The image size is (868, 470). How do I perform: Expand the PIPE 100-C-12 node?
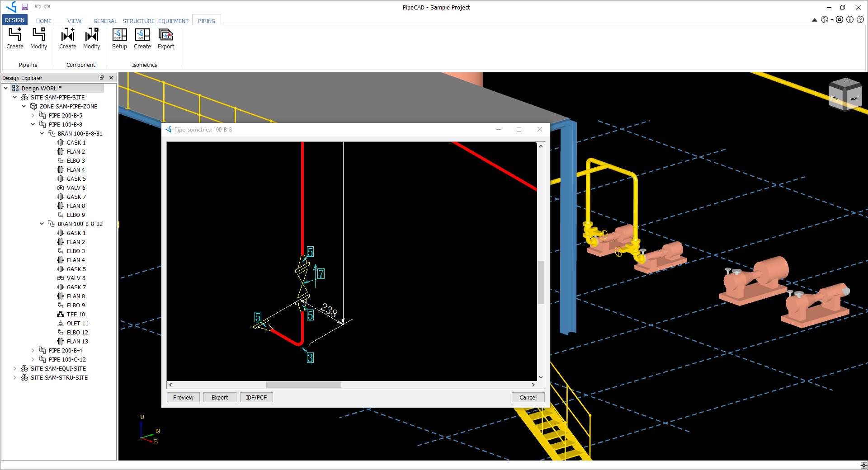tap(33, 359)
